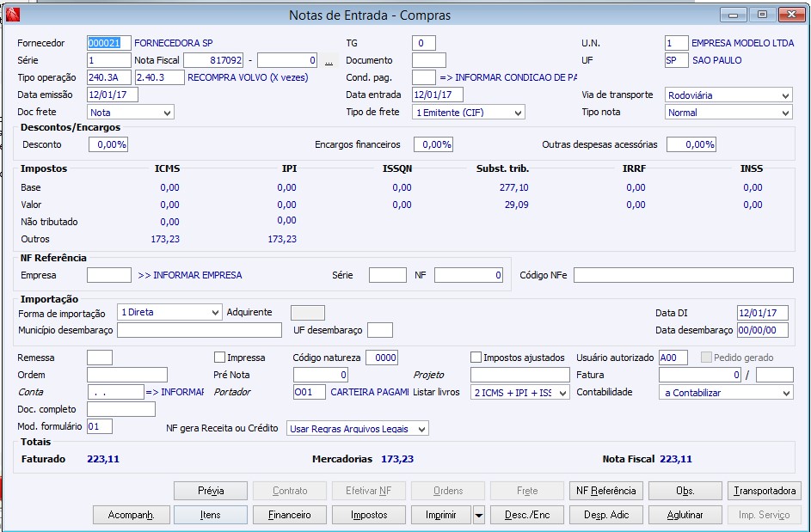Click the Fornecedor code input field
Image resolution: width=811 pixels, height=532 pixels.
click(x=109, y=43)
